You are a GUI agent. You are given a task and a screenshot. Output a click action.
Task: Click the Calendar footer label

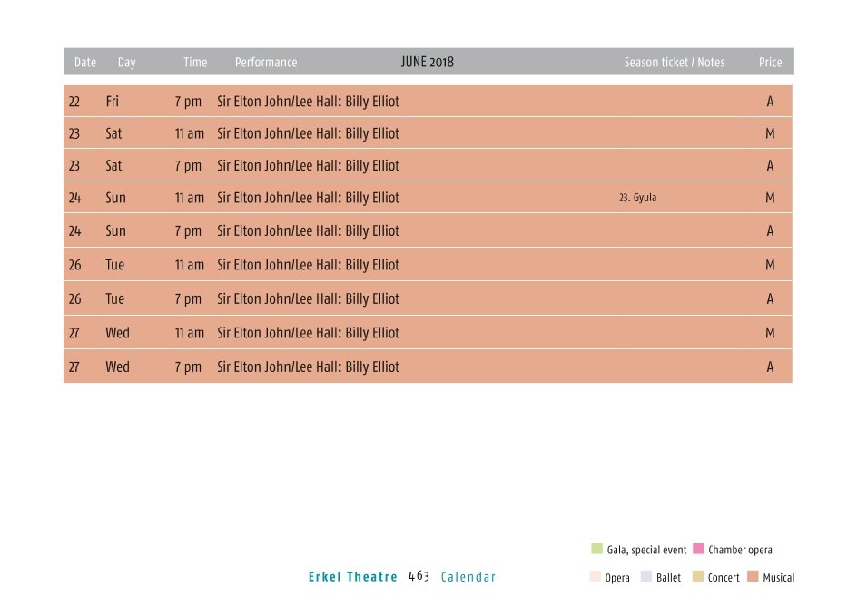click(468, 577)
